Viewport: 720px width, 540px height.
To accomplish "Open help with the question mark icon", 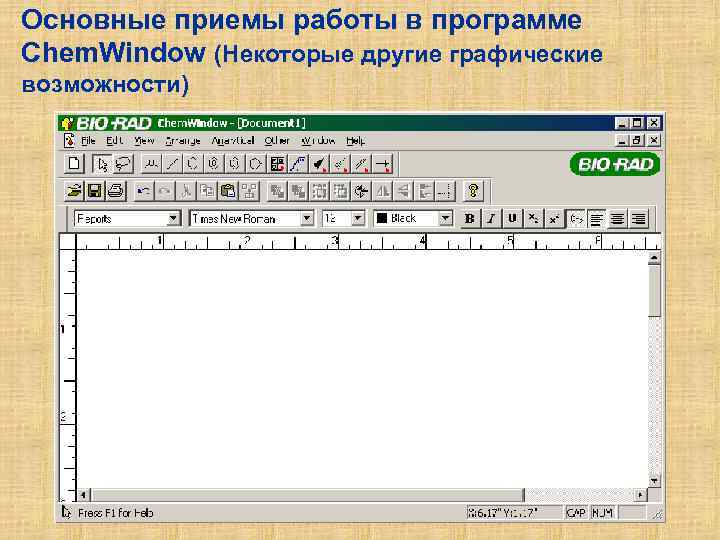I will (473, 191).
